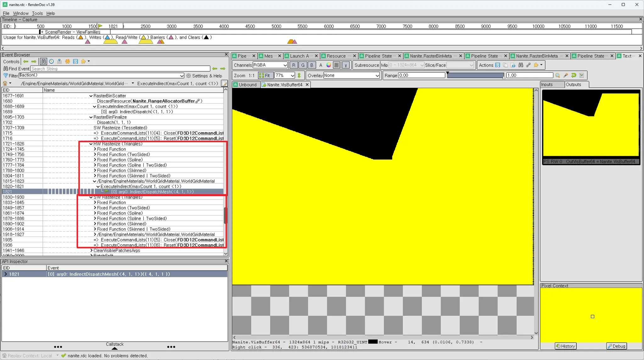This screenshot has width=644, height=360.
Task: Click the export events floppy disk icon
Action: tap(75, 61)
